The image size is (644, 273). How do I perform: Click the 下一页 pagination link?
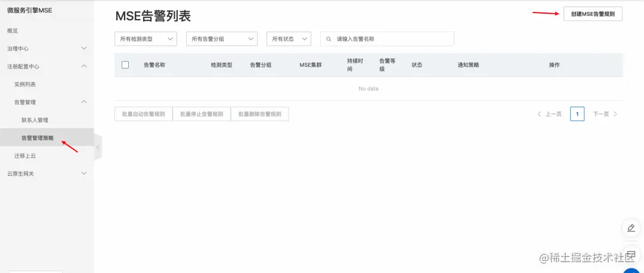(601, 114)
